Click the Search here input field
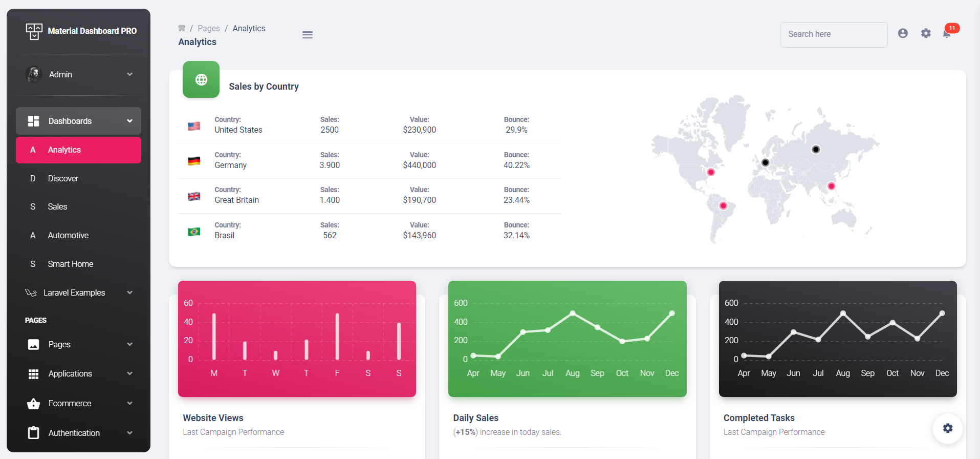980x459 pixels. pos(833,34)
